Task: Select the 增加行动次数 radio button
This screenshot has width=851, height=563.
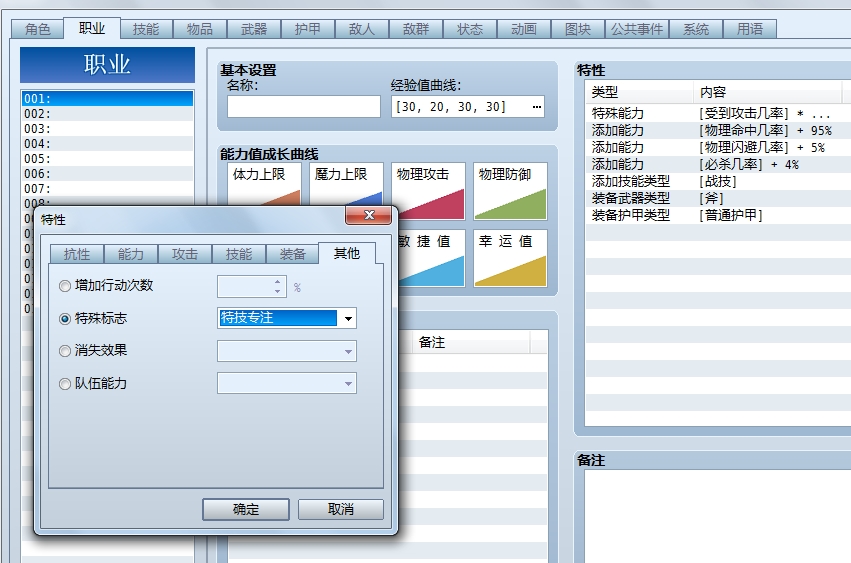Action: [65, 286]
